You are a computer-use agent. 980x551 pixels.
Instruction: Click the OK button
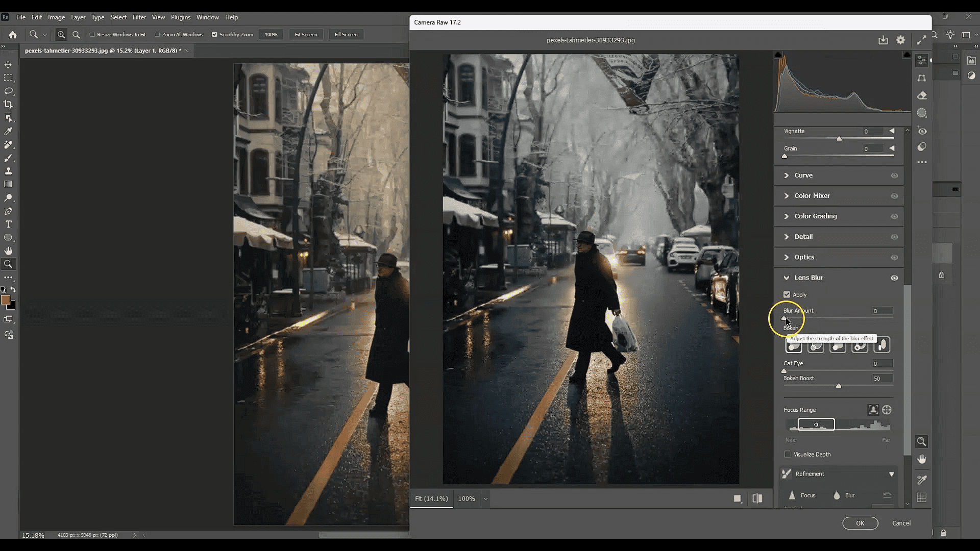860,523
